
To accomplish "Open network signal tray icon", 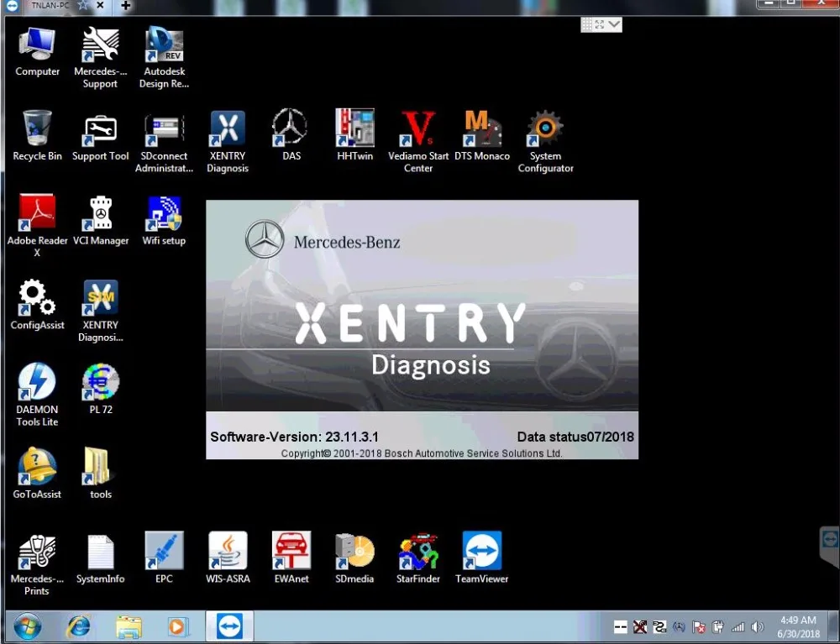I will (738, 627).
